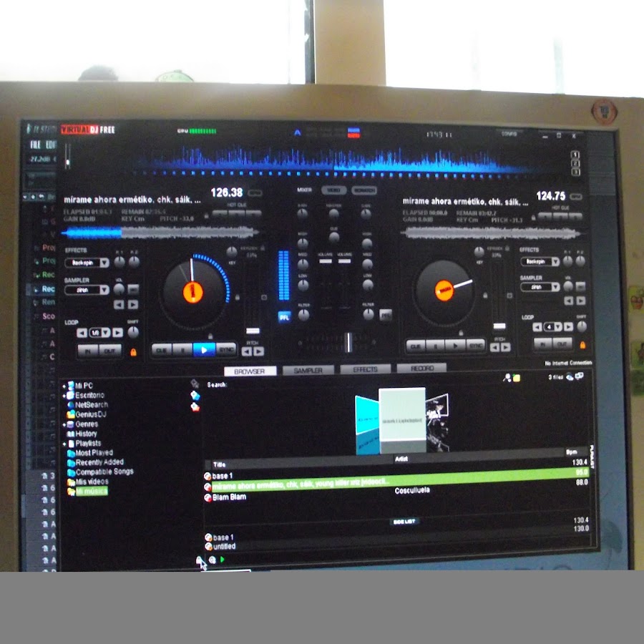The width and height of the screenshot is (644, 644).
Task: Open the right deck Sampler dropdown (siren)
Action: pos(540,287)
